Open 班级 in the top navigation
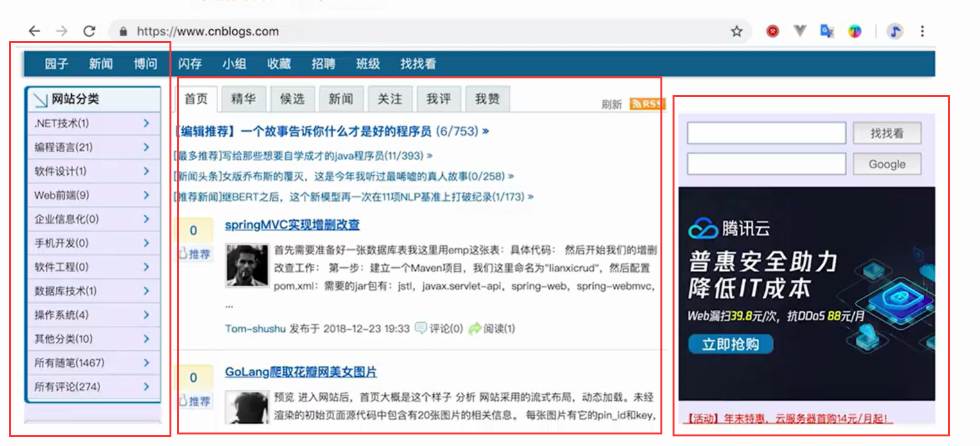This screenshot has width=980, height=446. coord(368,64)
